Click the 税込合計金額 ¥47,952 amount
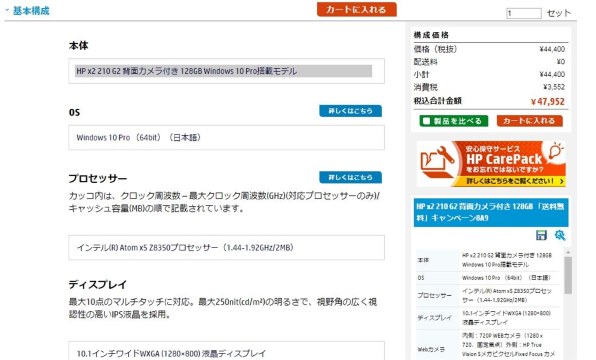This screenshot has width=596, height=360. (x=547, y=101)
